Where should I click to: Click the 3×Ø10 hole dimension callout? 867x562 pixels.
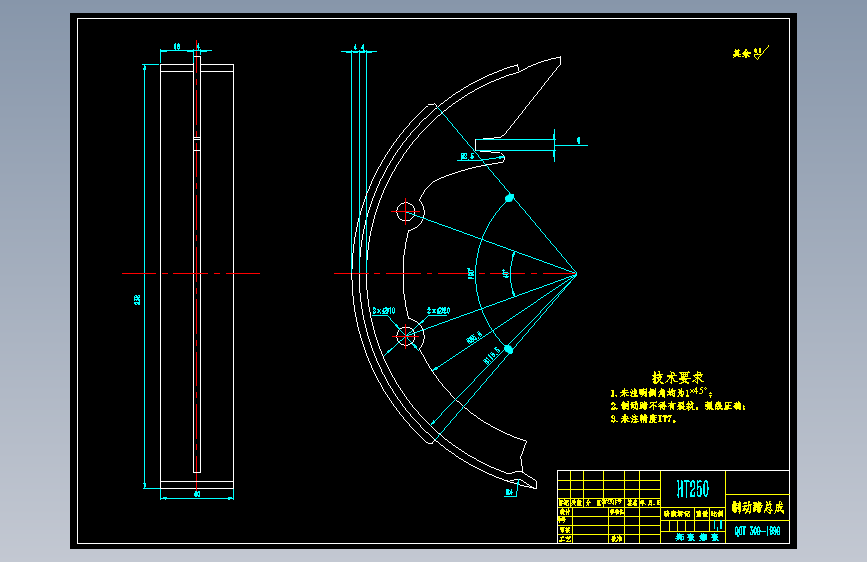click(x=384, y=311)
